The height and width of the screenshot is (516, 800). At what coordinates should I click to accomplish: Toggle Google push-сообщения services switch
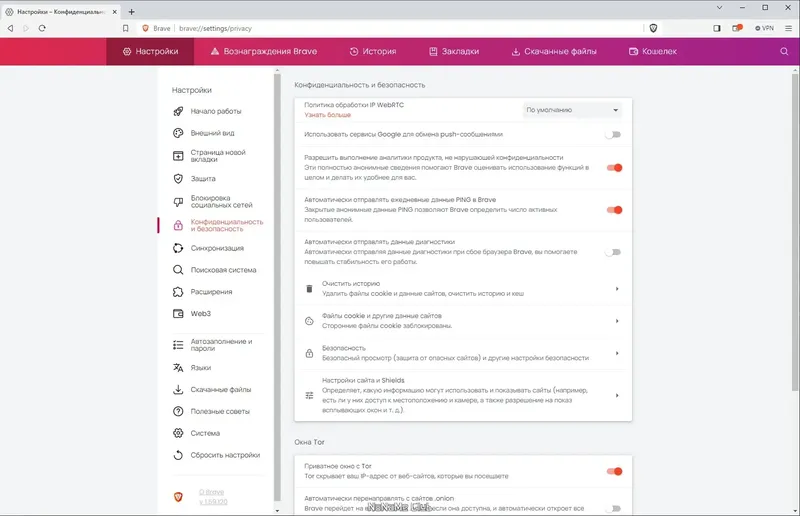click(x=613, y=135)
